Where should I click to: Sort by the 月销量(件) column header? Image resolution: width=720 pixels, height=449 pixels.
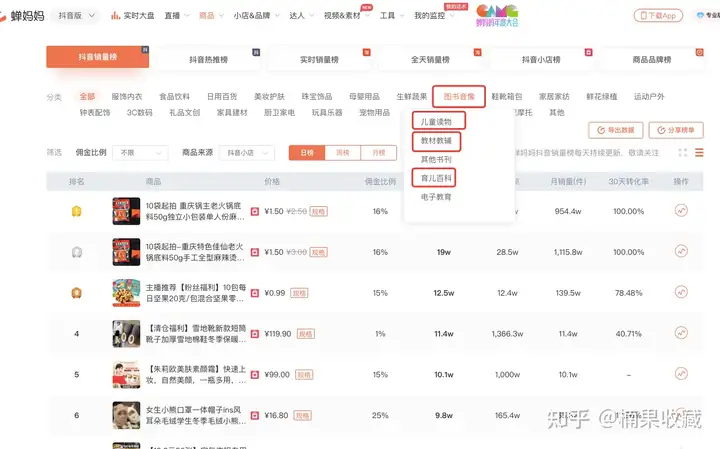click(x=568, y=181)
